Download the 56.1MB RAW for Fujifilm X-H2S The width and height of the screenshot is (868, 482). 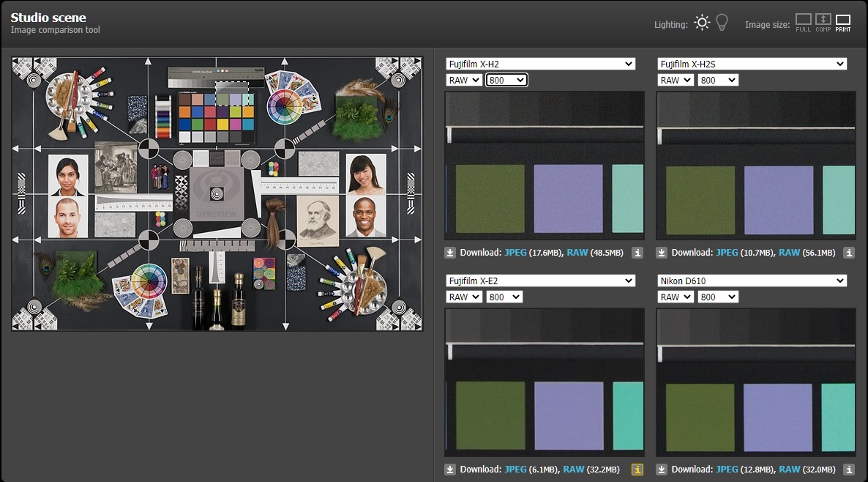pyautogui.click(x=789, y=253)
